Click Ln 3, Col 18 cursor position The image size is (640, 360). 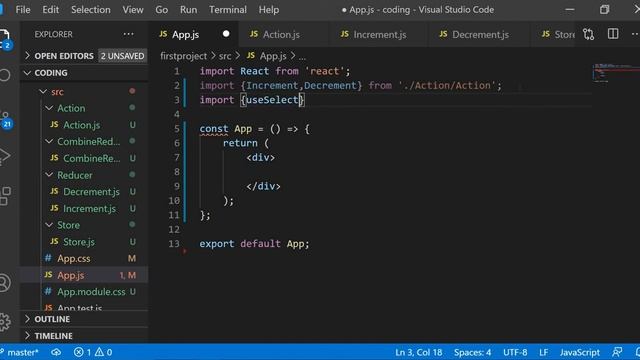[418, 352]
